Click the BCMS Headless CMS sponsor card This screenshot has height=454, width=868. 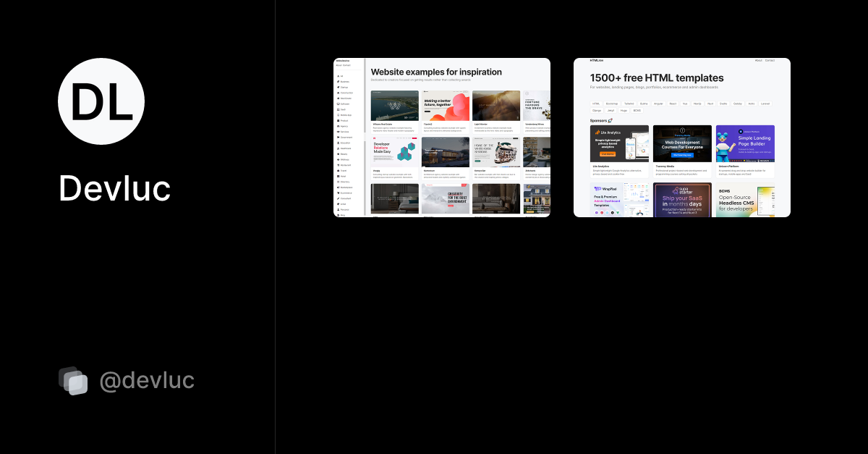click(745, 200)
